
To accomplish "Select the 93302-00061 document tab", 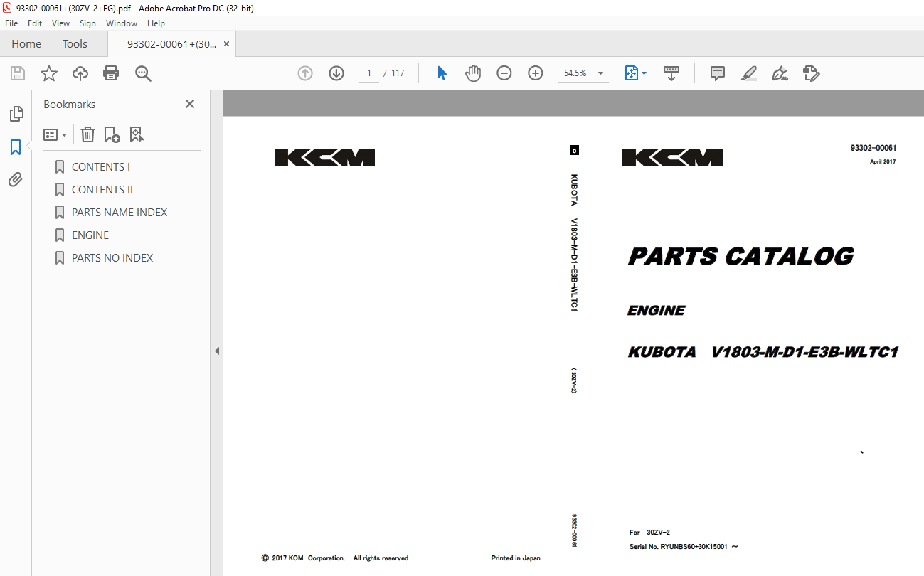I will tap(171, 44).
